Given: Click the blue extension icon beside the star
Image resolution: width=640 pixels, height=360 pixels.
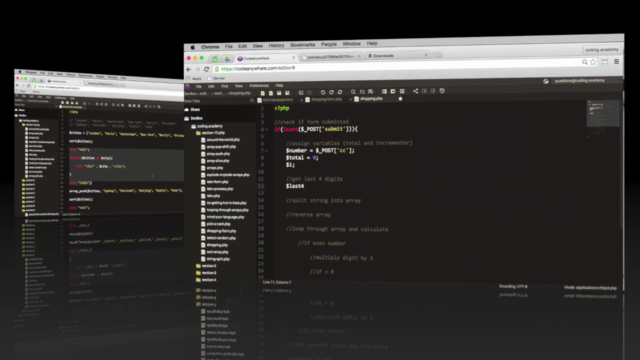Looking at the screenshot, I should click(604, 62).
